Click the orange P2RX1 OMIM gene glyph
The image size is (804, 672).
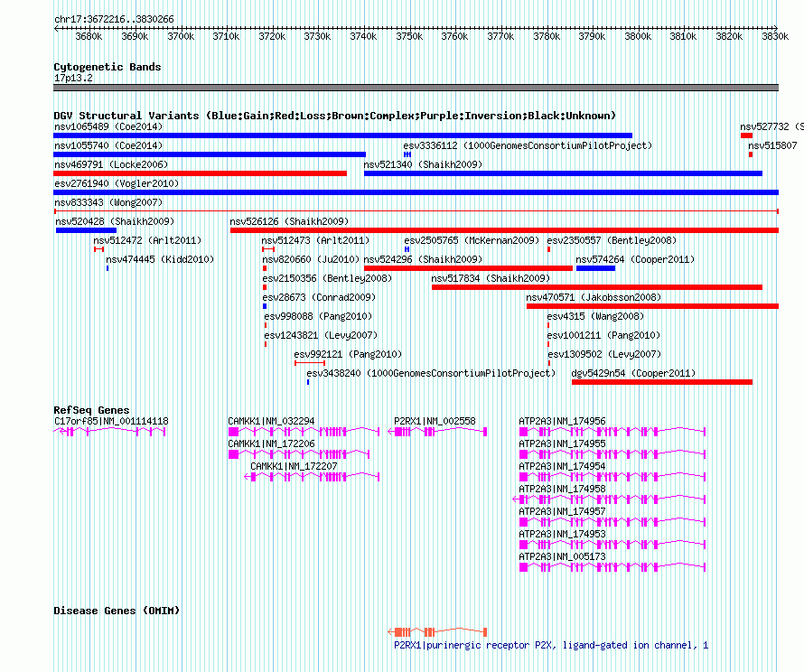click(437, 631)
